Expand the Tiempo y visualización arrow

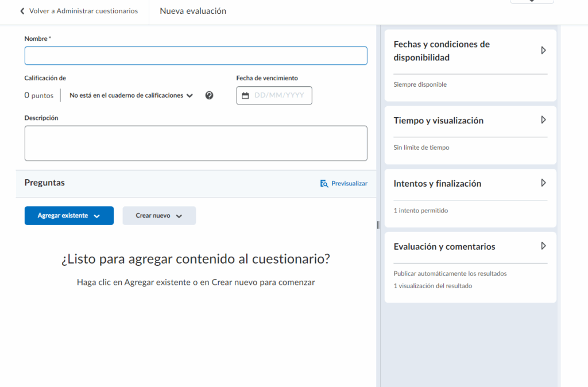[543, 120]
